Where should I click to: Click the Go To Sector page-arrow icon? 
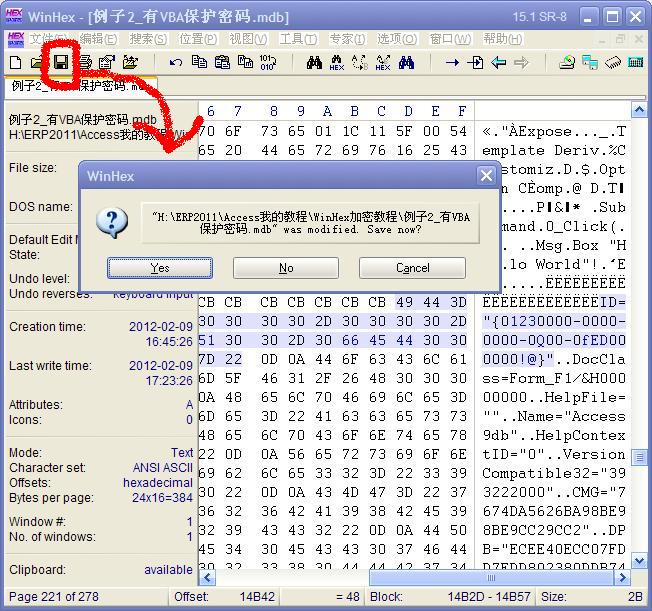point(475,63)
